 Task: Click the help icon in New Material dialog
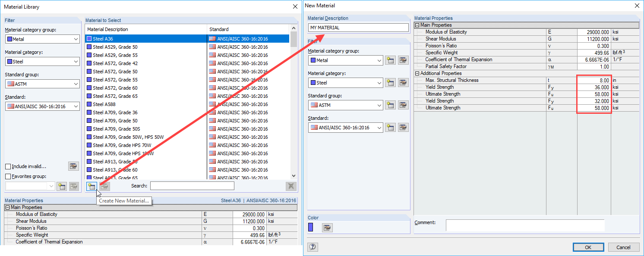click(x=313, y=247)
